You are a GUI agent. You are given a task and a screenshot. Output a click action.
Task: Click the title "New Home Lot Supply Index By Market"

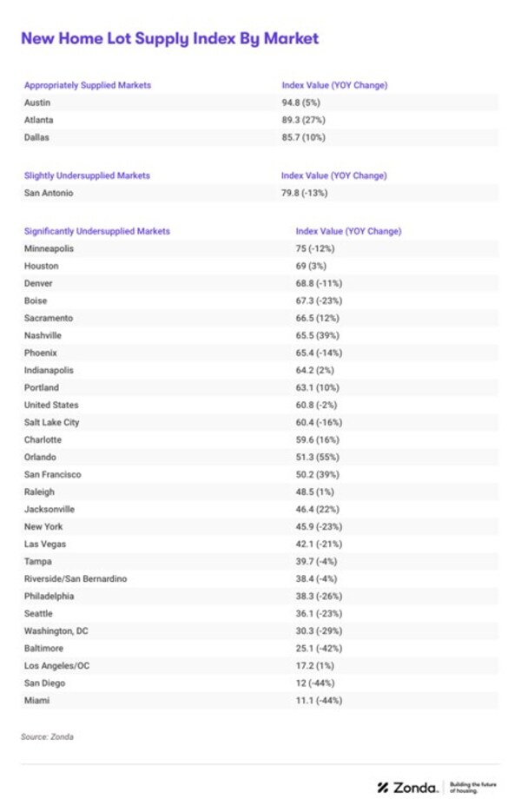[x=169, y=39]
